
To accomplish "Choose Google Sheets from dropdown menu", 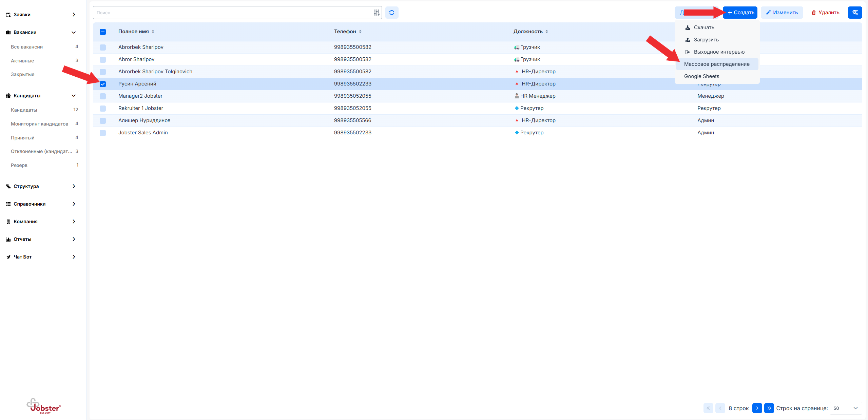I will 701,76.
